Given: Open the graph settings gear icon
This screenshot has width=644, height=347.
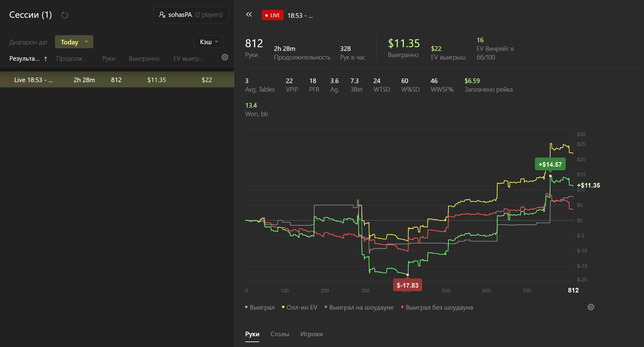Looking at the screenshot, I should click(x=591, y=307).
